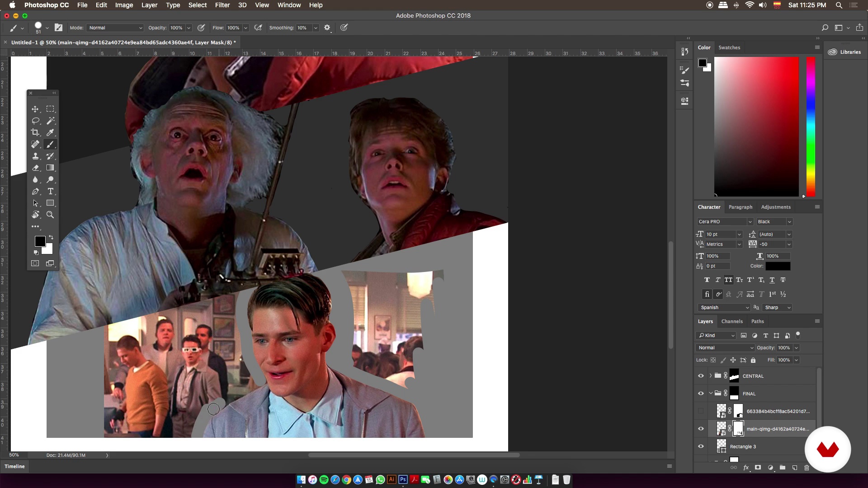The width and height of the screenshot is (868, 488).
Task: Change the screen mode
Action: (x=50, y=263)
